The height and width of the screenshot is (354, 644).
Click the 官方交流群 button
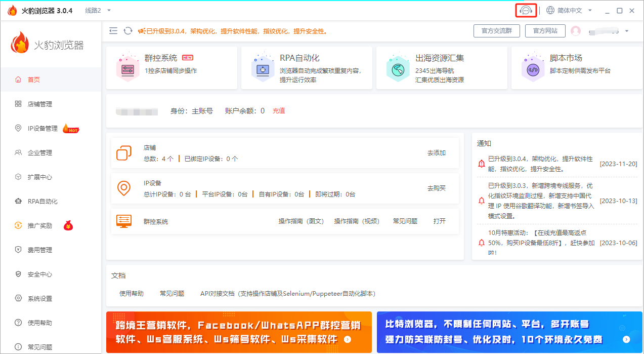pos(496,31)
